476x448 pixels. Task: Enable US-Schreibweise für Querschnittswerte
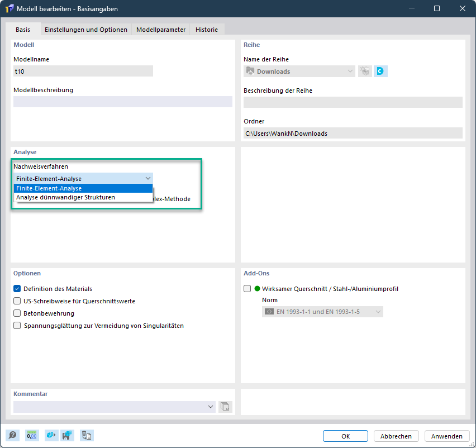[x=17, y=301]
